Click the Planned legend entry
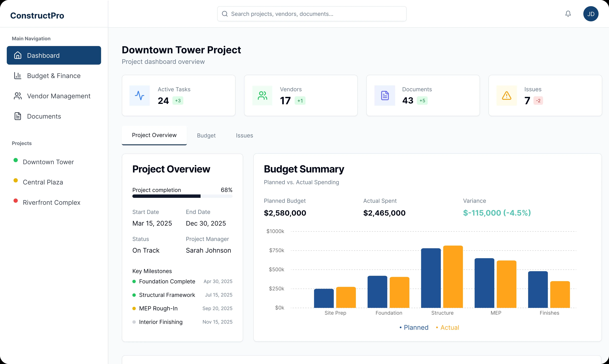609x364 pixels. pyautogui.click(x=414, y=327)
